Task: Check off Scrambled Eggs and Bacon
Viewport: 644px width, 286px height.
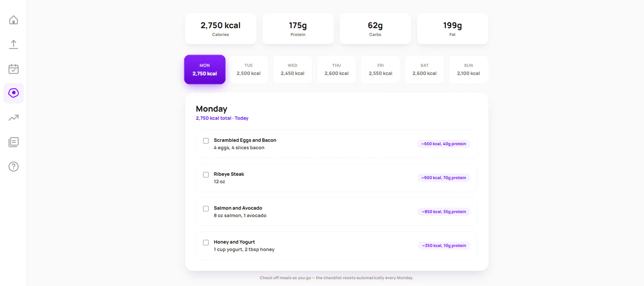Action: (x=206, y=141)
